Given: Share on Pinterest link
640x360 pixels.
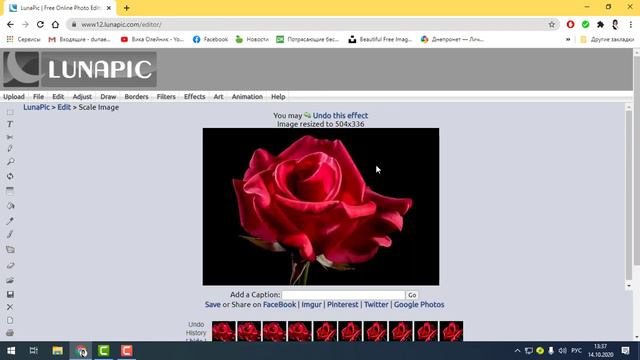Looking at the screenshot, I should [x=342, y=304].
